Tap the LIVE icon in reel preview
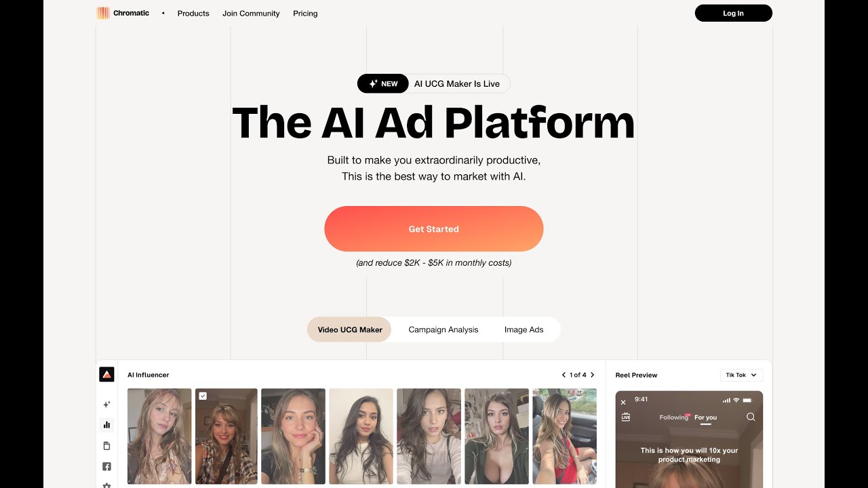The image size is (868, 488). point(626,417)
